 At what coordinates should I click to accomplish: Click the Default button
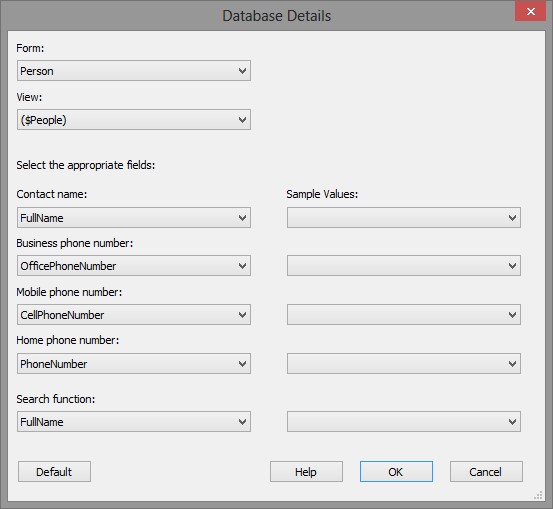click(x=54, y=472)
